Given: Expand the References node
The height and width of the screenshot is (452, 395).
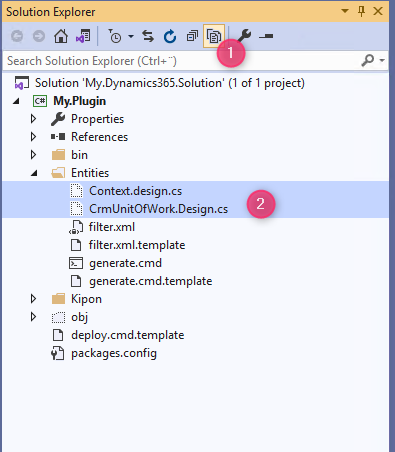Looking at the screenshot, I should tap(33, 137).
